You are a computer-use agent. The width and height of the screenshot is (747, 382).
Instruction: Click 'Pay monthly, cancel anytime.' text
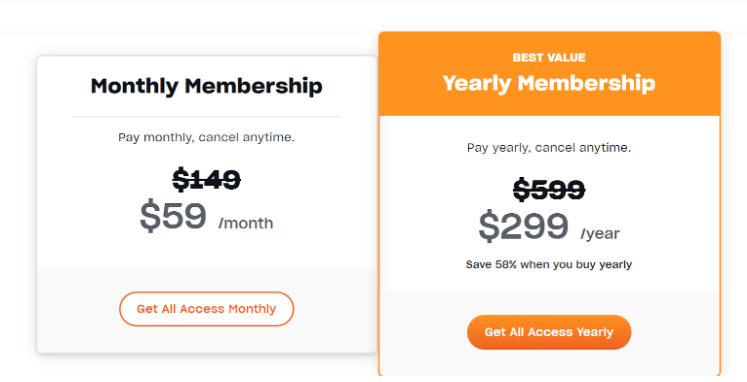click(x=206, y=137)
